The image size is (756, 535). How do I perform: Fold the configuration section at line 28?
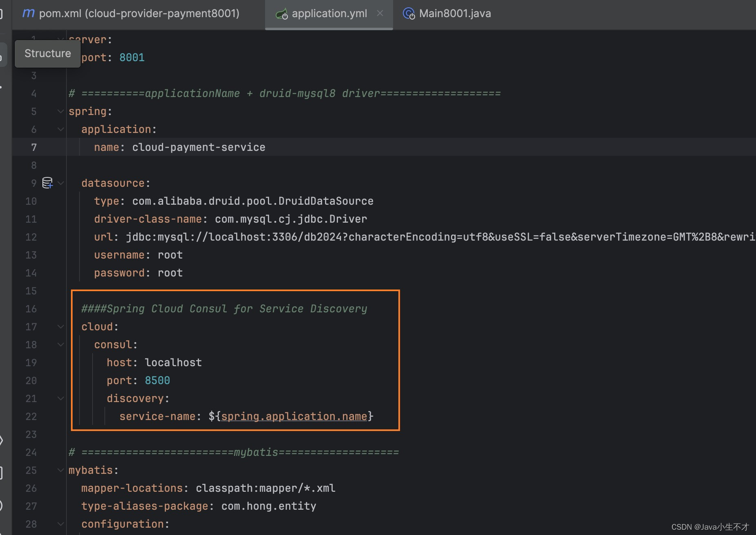coord(61,524)
